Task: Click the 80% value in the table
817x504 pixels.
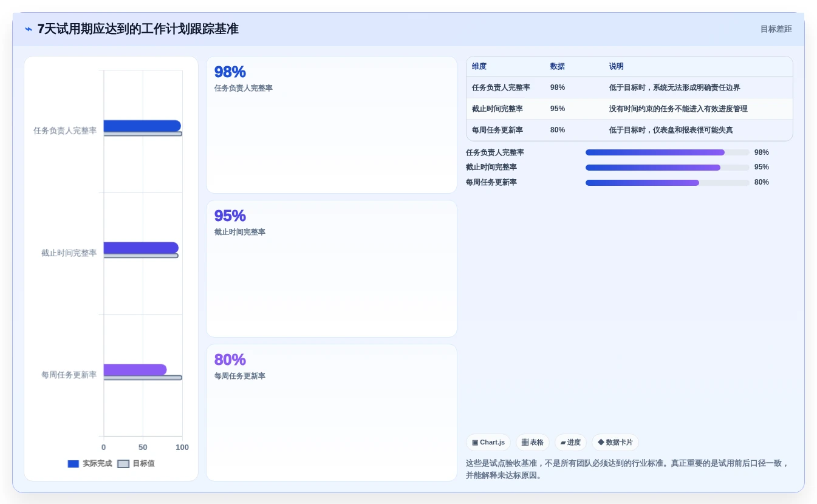Action: click(558, 130)
